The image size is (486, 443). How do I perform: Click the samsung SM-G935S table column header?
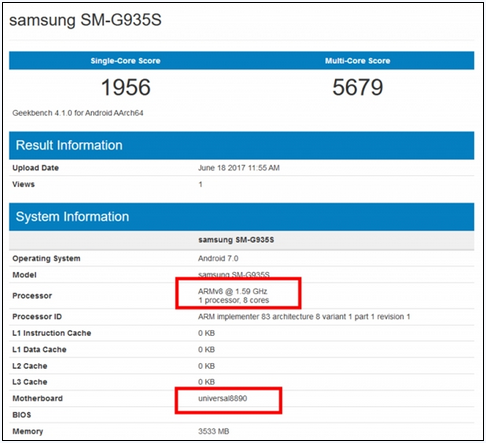coord(236,240)
